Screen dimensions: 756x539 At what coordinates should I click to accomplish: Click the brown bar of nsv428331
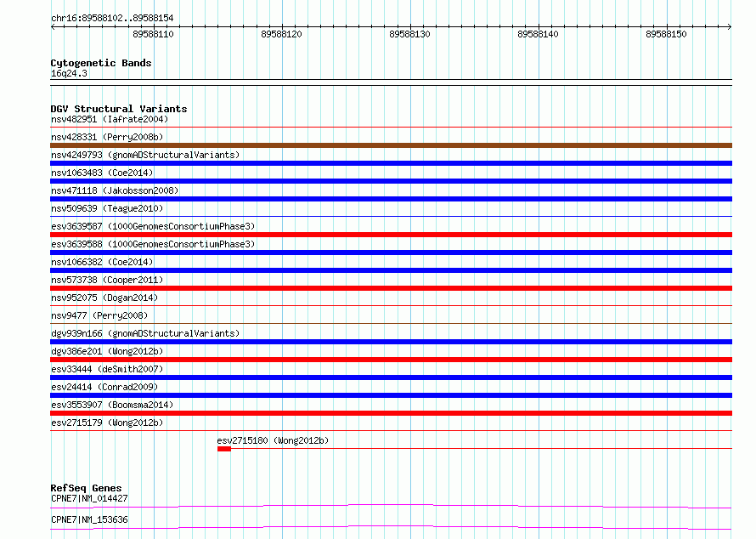point(391,145)
